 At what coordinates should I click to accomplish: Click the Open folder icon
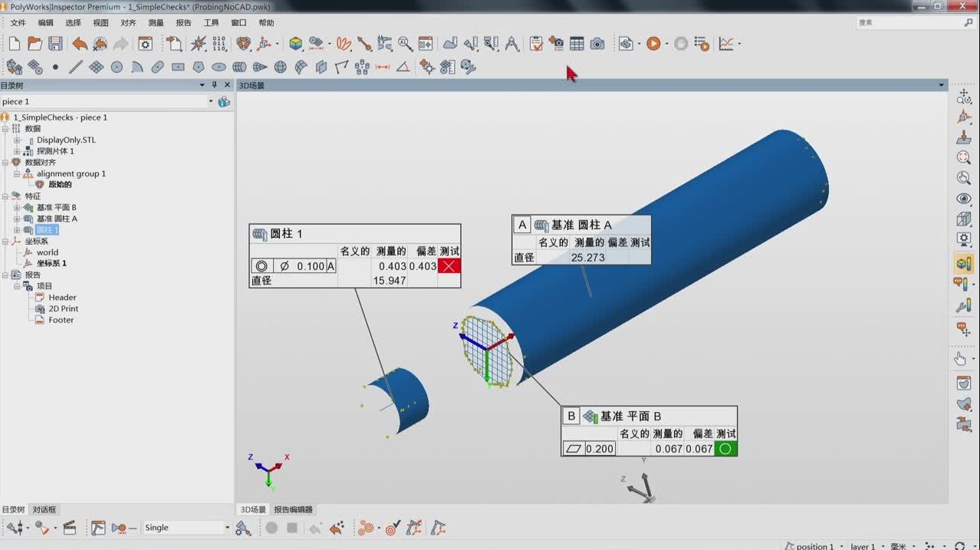(x=35, y=44)
